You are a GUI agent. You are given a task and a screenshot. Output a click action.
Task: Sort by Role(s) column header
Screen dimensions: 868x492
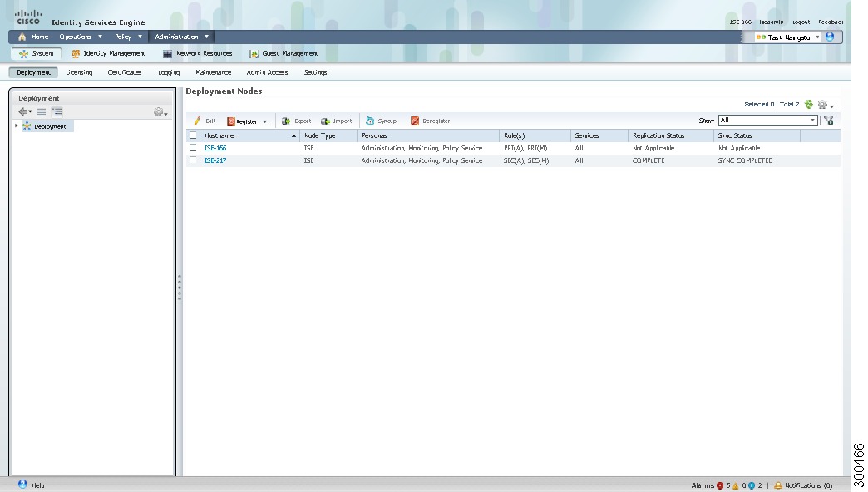tap(535, 135)
